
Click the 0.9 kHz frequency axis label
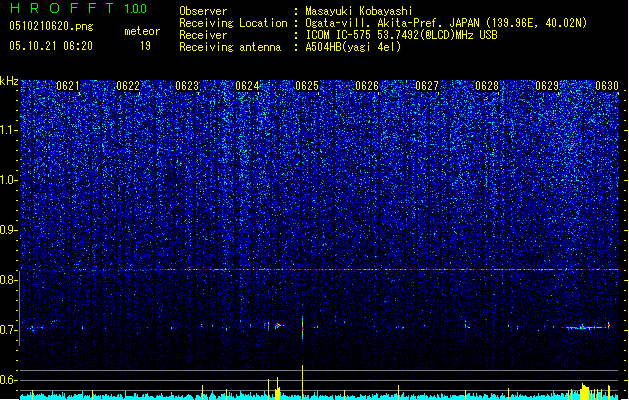click(8, 230)
